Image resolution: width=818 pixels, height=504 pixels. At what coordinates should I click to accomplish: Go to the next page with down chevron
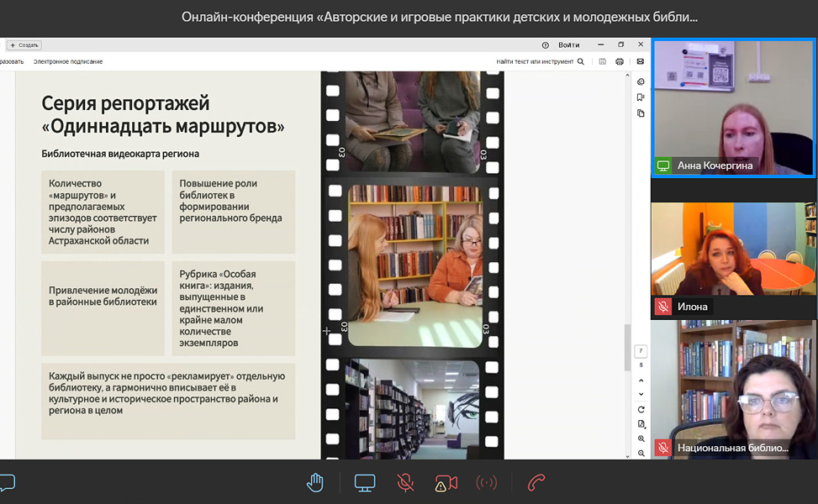[x=641, y=393]
